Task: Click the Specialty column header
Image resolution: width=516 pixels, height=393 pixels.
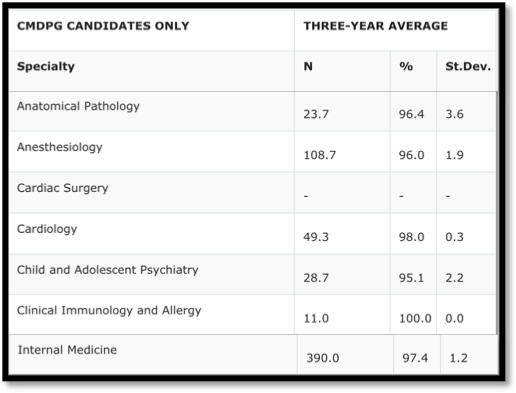Action: 46,66
